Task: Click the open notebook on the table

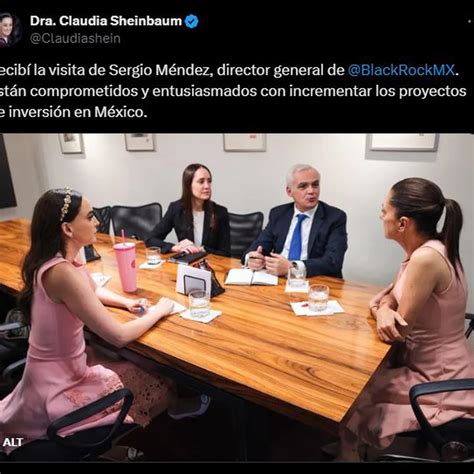Action: 251,277
